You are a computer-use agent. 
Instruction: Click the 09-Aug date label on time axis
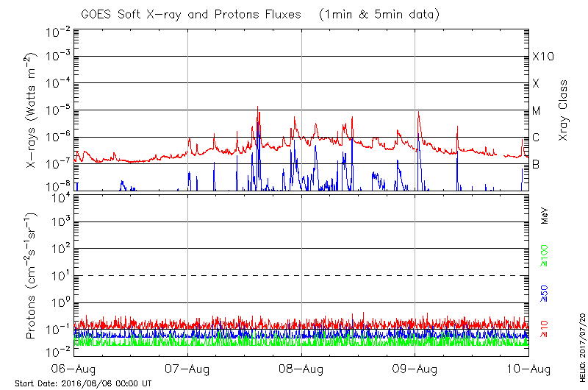(415, 368)
